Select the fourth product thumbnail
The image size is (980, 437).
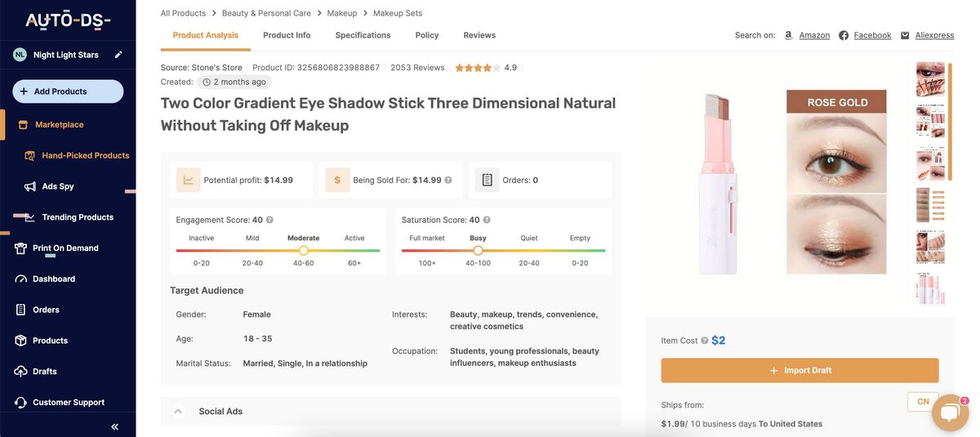[x=930, y=206]
